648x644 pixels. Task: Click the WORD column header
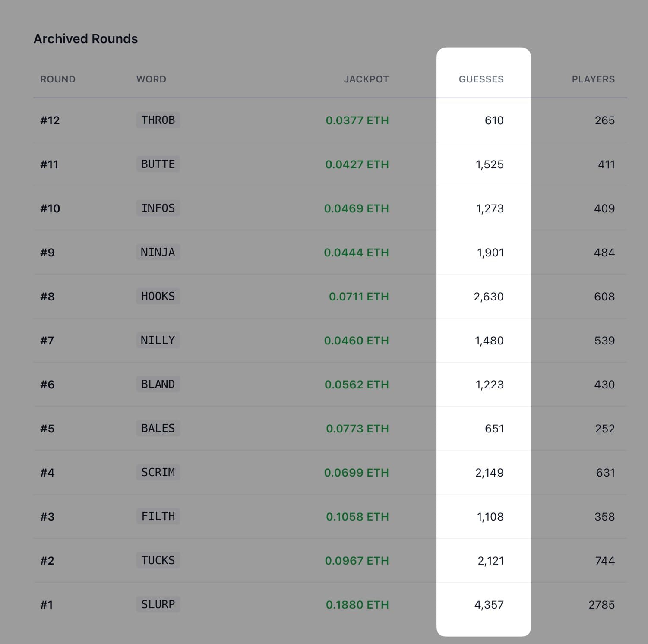click(151, 79)
